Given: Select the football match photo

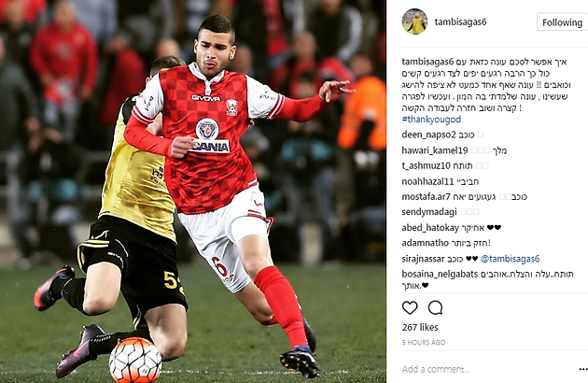Looking at the screenshot, I should pos(193,191).
